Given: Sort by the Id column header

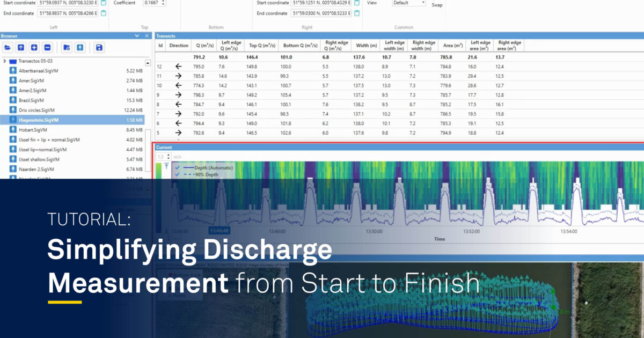Looking at the screenshot, I should point(160,46).
